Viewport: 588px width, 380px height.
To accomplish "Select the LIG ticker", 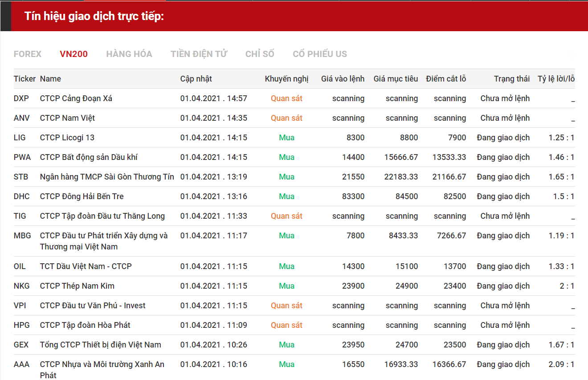I will point(20,138).
